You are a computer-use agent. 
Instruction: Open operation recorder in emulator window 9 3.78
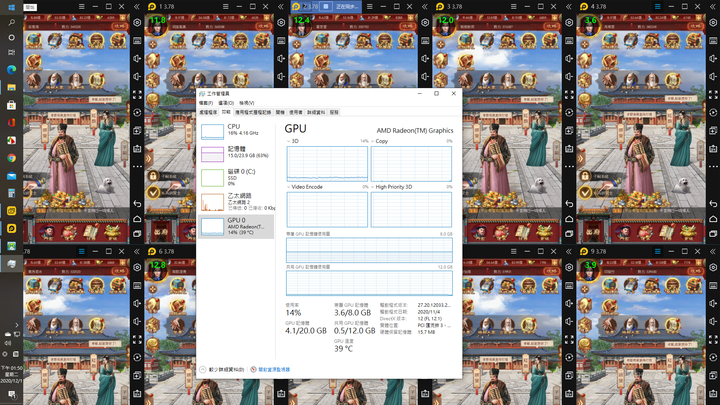pos(713,357)
